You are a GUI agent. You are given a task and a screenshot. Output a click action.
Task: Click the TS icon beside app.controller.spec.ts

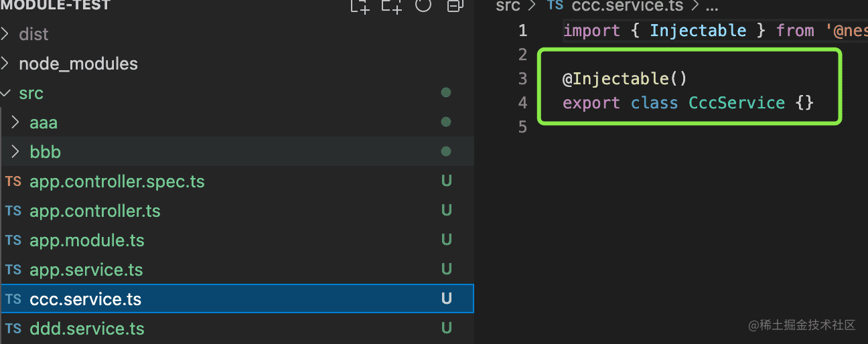13,181
